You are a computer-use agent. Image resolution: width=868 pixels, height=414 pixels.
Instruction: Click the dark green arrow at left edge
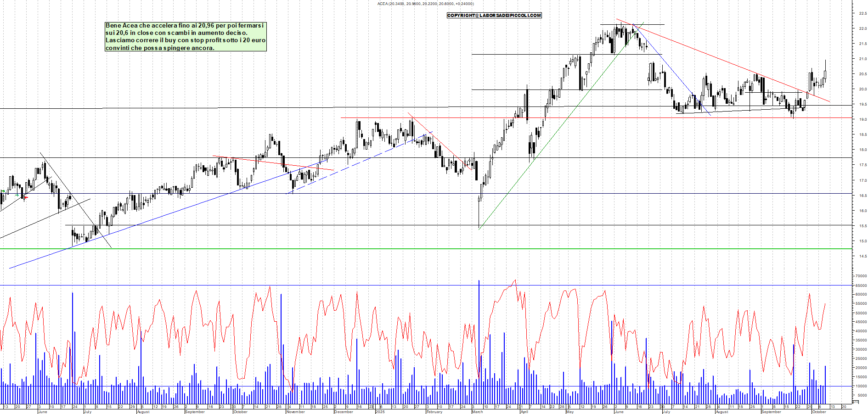pyautogui.click(x=3, y=191)
